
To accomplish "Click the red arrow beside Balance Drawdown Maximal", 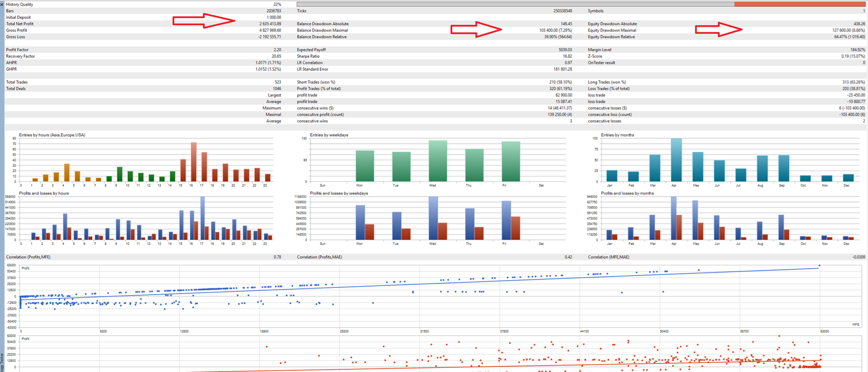I will pos(476,29).
